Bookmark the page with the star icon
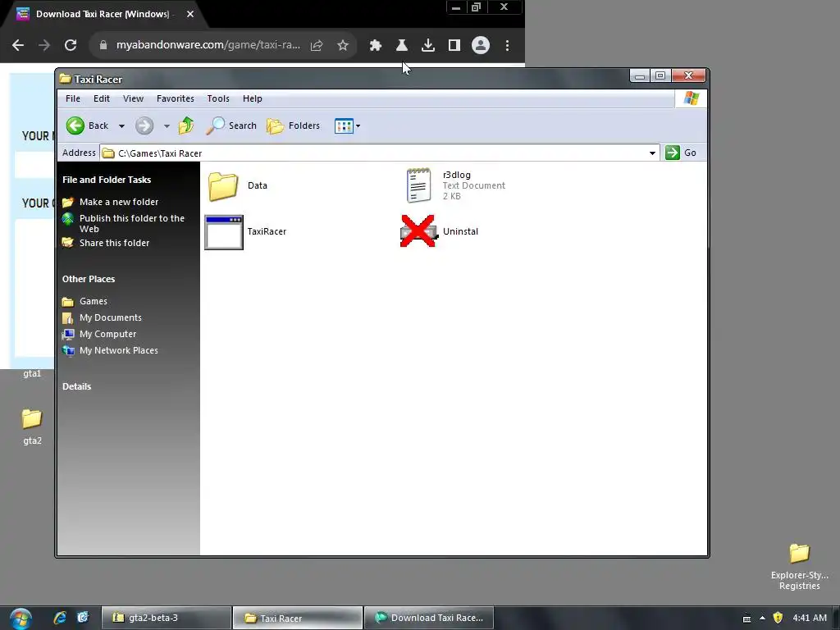Viewport: 840px width, 630px height. click(x=343, y=46)
